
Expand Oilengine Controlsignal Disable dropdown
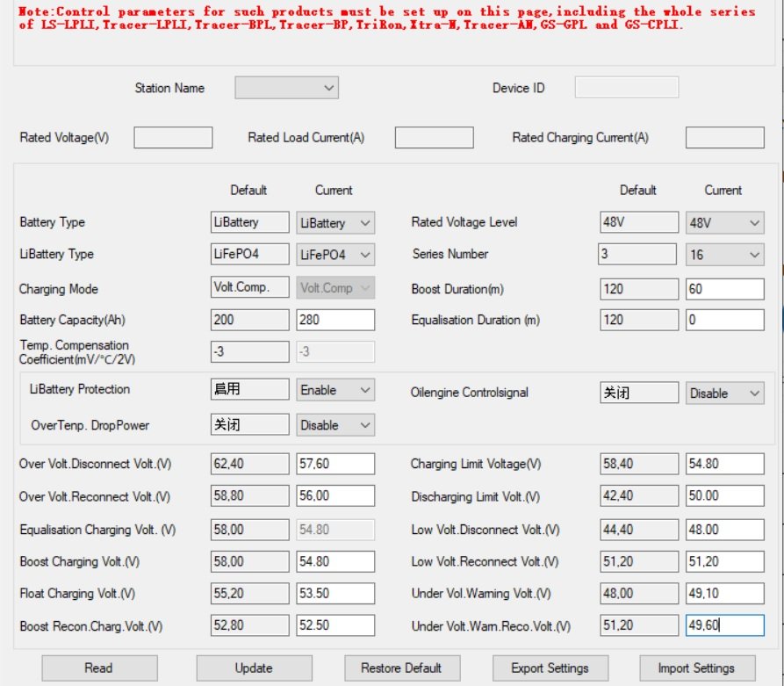pyautogui.click(x=724, y=394)
